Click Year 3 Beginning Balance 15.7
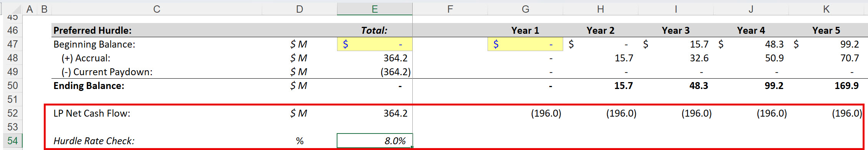This screenshot has height=150, width=868. tap(699, 44)
